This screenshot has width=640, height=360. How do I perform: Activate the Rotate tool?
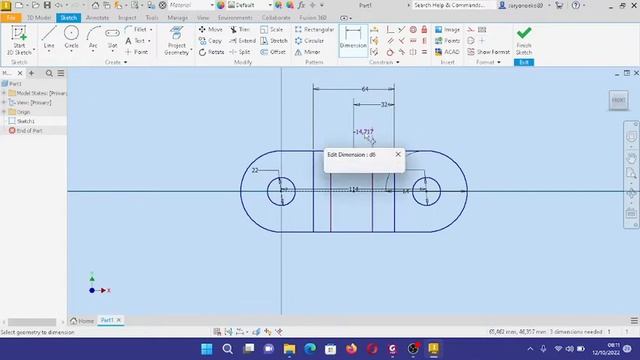(x=211, y=52)
